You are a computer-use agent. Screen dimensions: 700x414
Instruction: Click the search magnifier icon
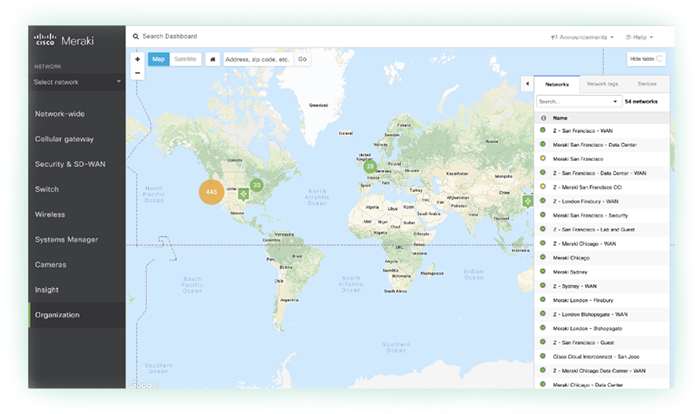[136, 37]
